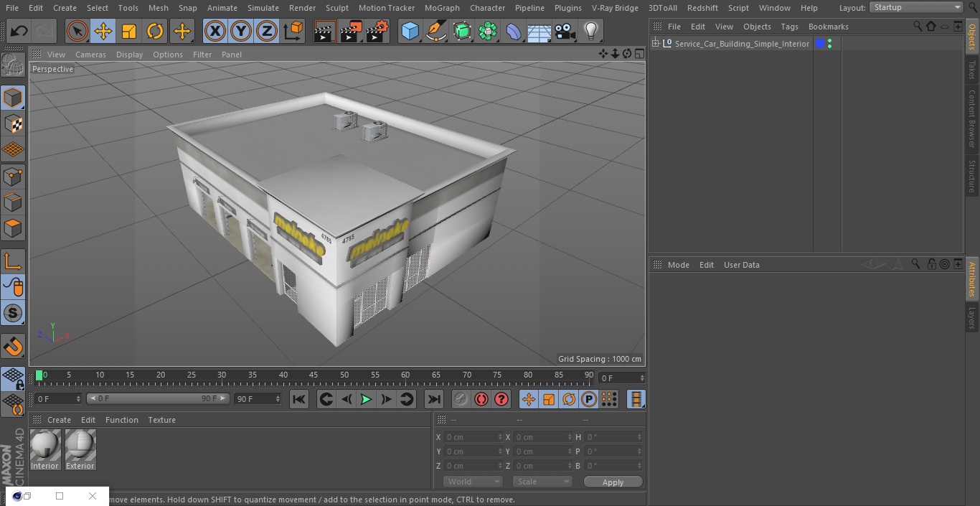Go to end of animation
The height and width of the screenshot is (506, 980).
coord(433,399)
